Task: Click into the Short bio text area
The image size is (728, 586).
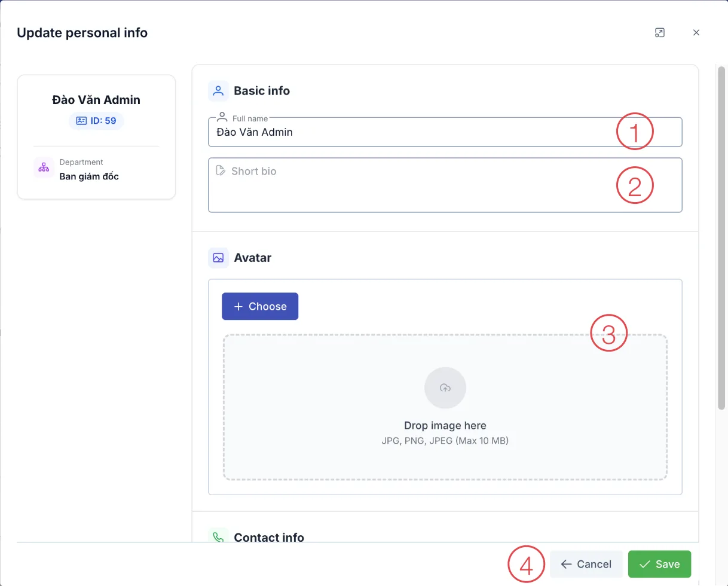Action: pos(445,185)
